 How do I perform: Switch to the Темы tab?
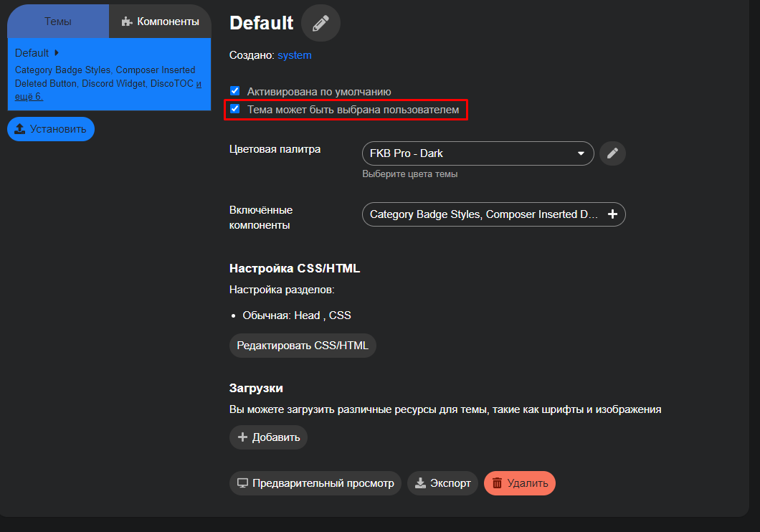[x=58, y=22]
